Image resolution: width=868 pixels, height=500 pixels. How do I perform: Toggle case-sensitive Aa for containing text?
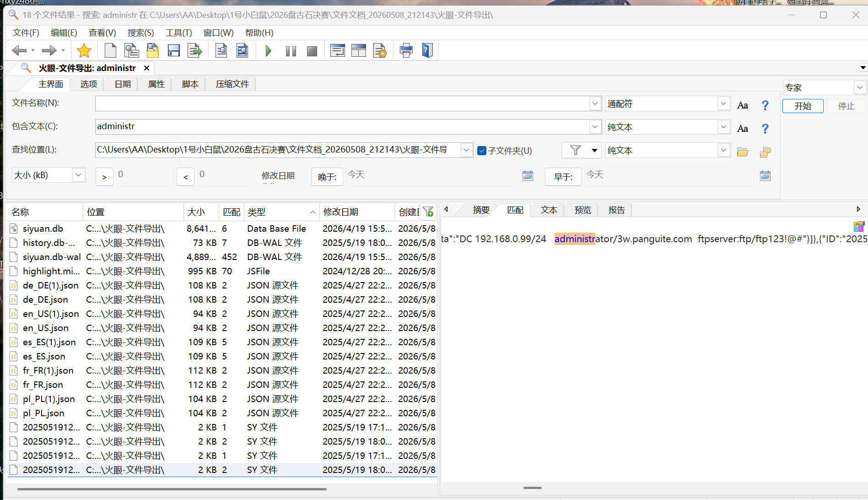[743, 129]
